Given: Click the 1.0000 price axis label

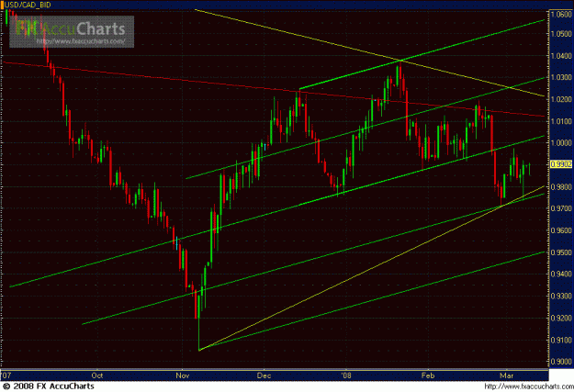Looking at the screenshot, I should click(561, 142).
